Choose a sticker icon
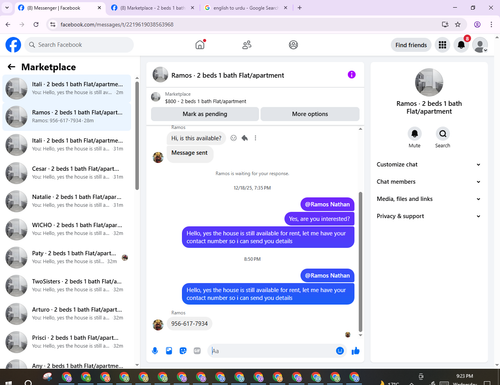 coord(183,351)
